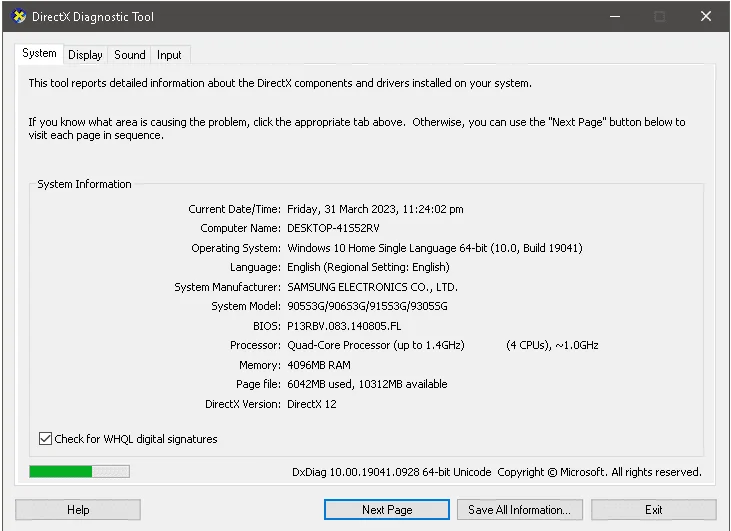Click the Windows 10 Home operating system value
The image size is (731, 531).
[434, 248]
